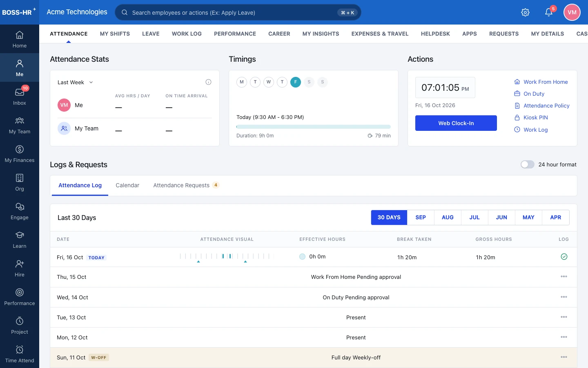The image size is (588, 368).
Task: Open Project in sidebar
Action: point(20,325)
